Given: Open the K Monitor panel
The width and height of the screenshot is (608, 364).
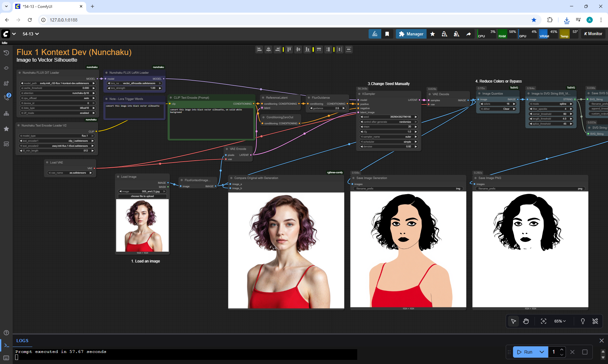Looking at the screenshot, I should pos(593,34).
